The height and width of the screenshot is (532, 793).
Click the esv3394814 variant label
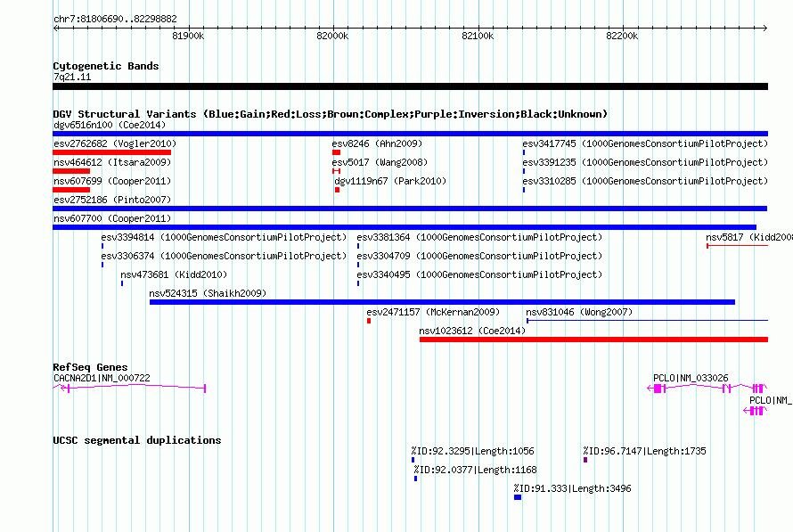pyautogui.click(x=224, y=237)
